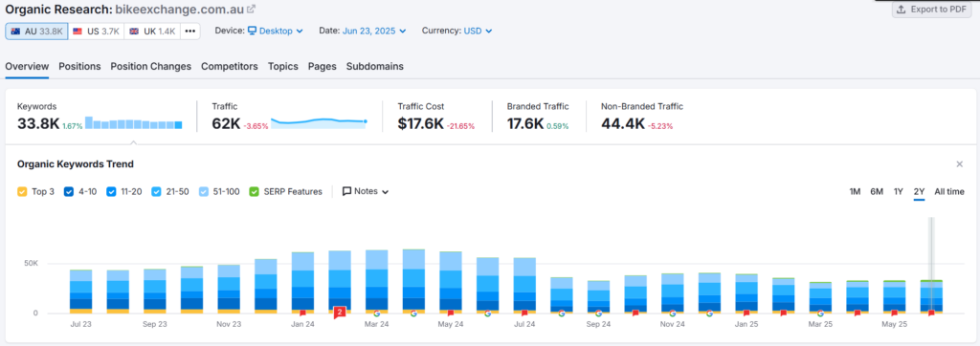Open the Topics tab
The height and width of the screenshot is (346, 980).
point(283,66)
